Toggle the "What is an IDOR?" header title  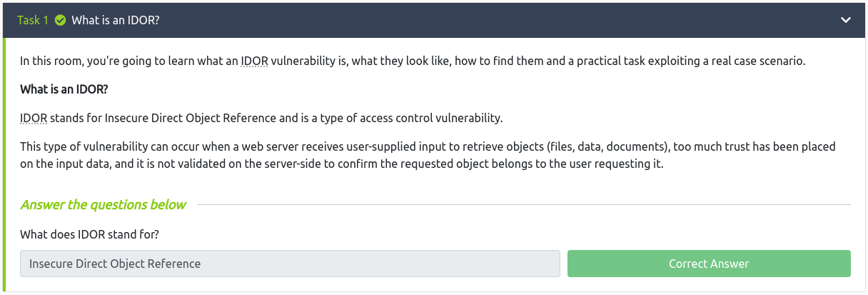(x=115, y=20)
